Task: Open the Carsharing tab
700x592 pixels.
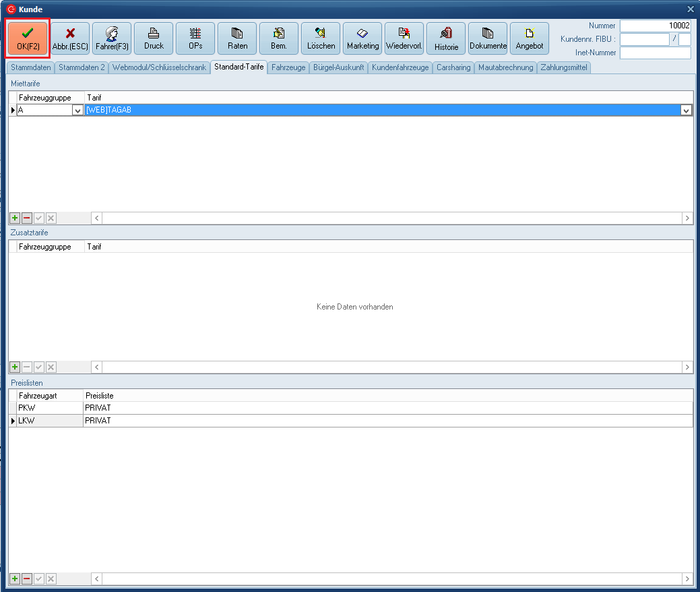Action: pyautogui.click(x=453, y=67)
